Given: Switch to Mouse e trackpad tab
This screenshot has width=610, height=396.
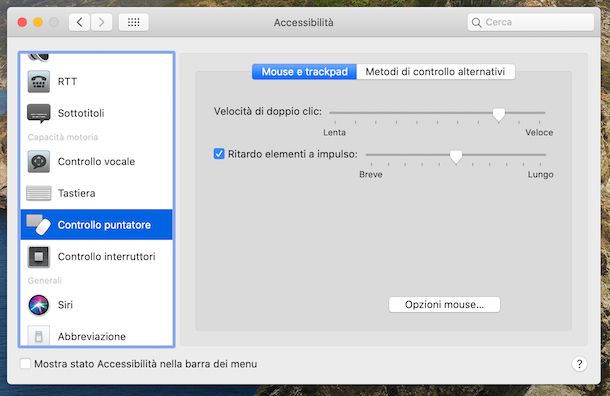Looking at the screenshot, I should click(304, 72).
